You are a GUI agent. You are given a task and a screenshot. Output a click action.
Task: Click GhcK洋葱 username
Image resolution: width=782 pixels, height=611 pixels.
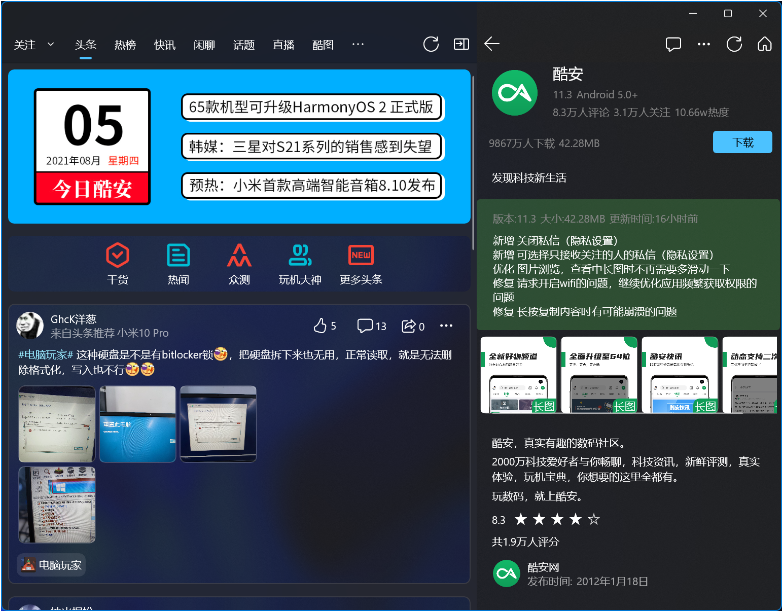coord(73,319)
